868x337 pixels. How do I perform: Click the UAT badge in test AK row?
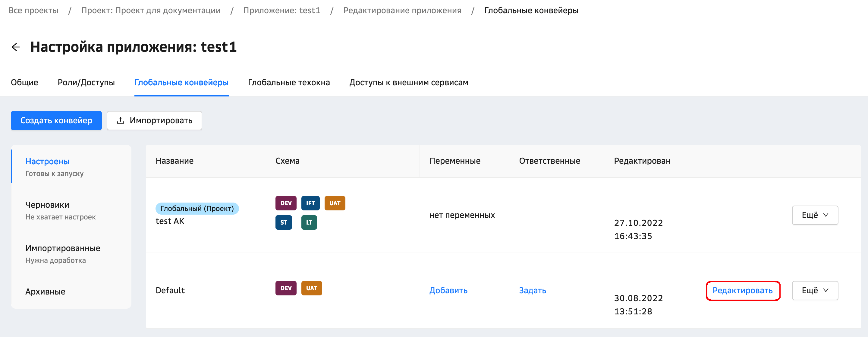pos(335,203)
